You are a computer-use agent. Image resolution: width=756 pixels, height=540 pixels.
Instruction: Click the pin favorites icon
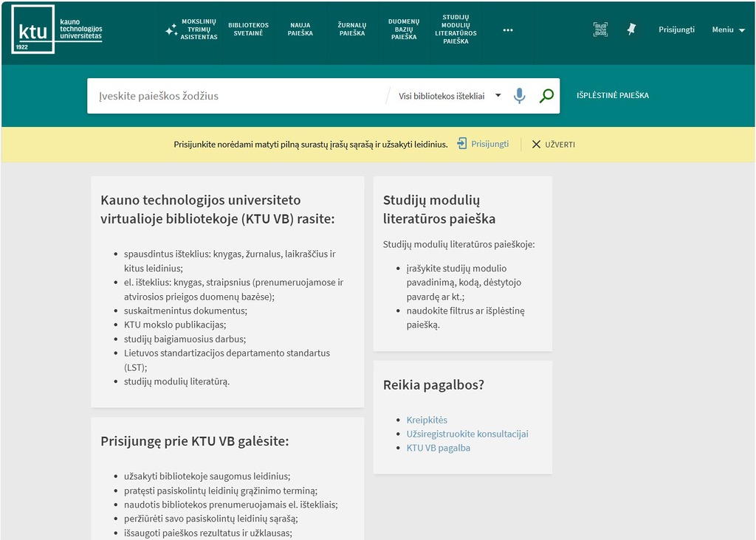click(x=631, y=30)
